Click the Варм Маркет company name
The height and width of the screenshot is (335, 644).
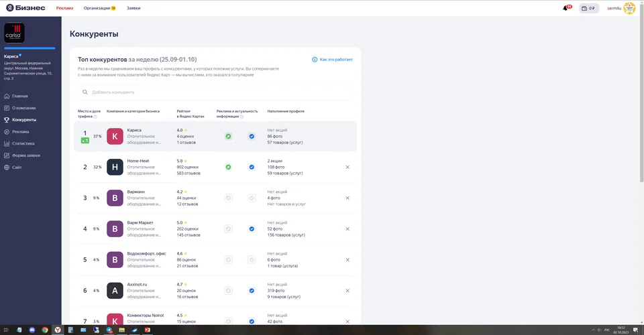pos(140,222)
